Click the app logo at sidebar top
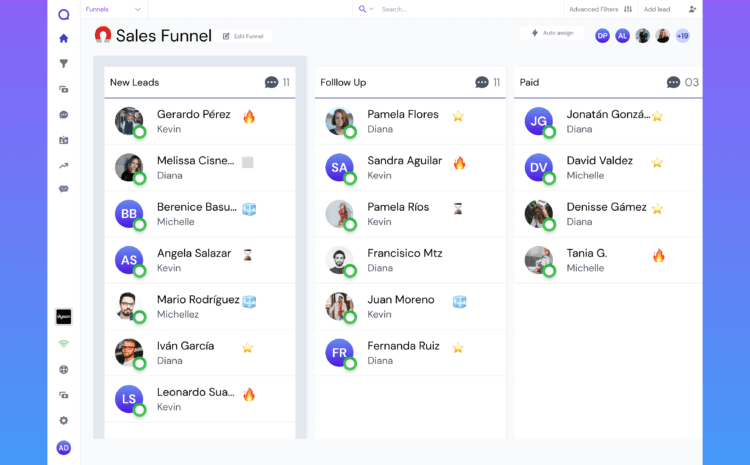 point(64,14)
